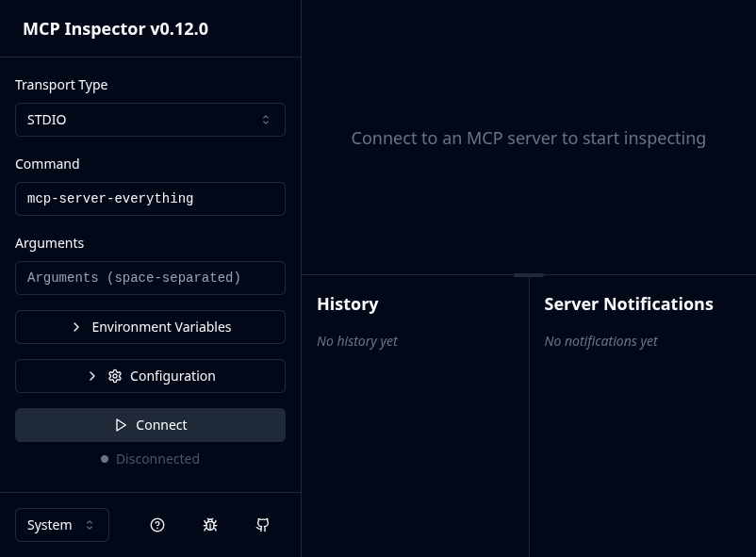Click the History panel resize handle
This screenshot has height=557, width=756.
click(529, 275)
